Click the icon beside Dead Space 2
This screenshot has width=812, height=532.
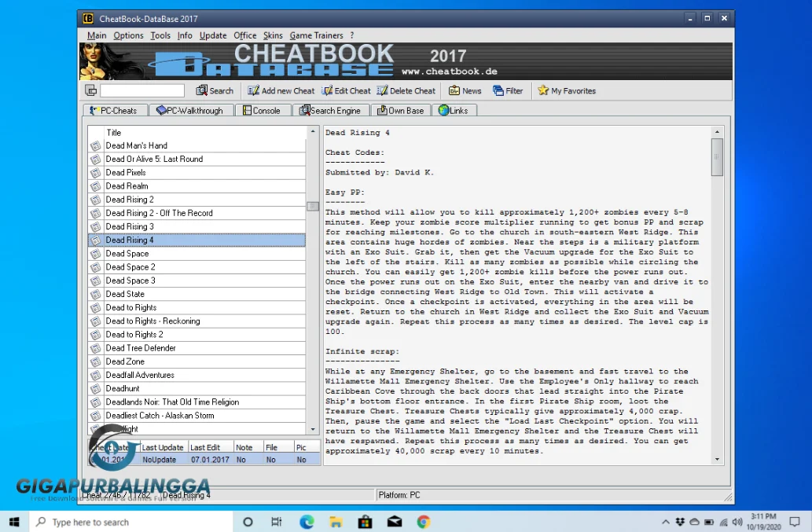[x=96, y=267]
